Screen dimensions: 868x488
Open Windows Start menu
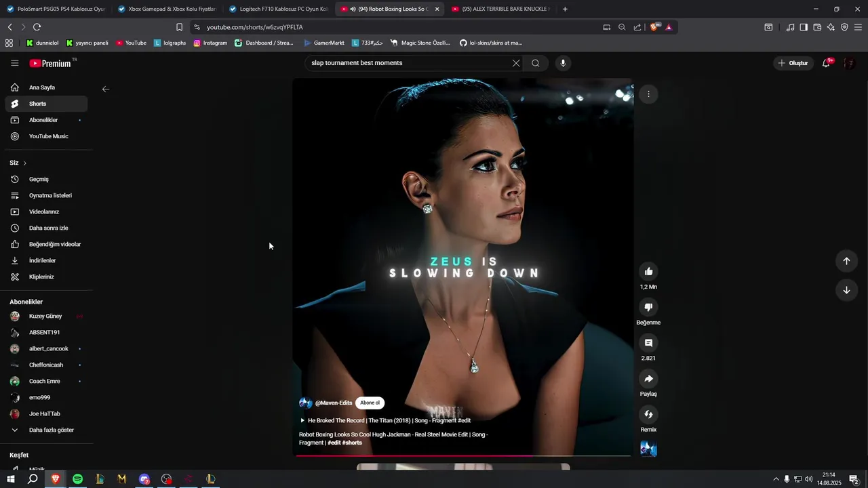11,479
